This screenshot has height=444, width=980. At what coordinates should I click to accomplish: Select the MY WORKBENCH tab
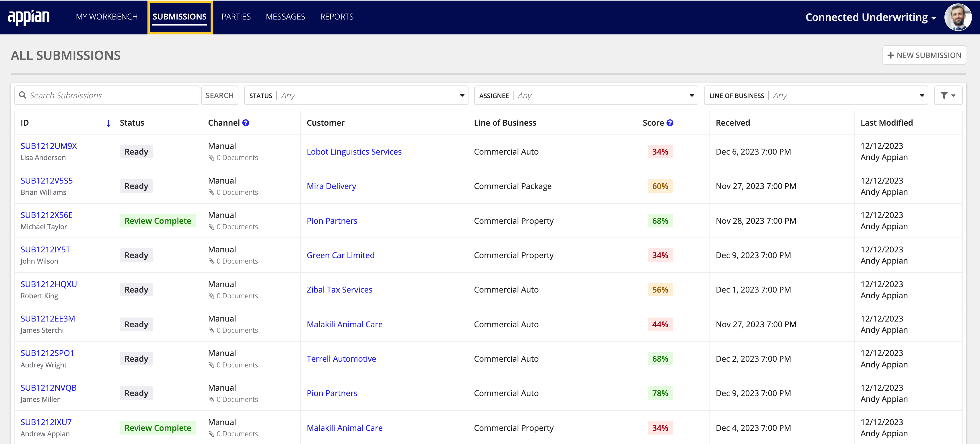pyautogui.click(x=107, y=17)
